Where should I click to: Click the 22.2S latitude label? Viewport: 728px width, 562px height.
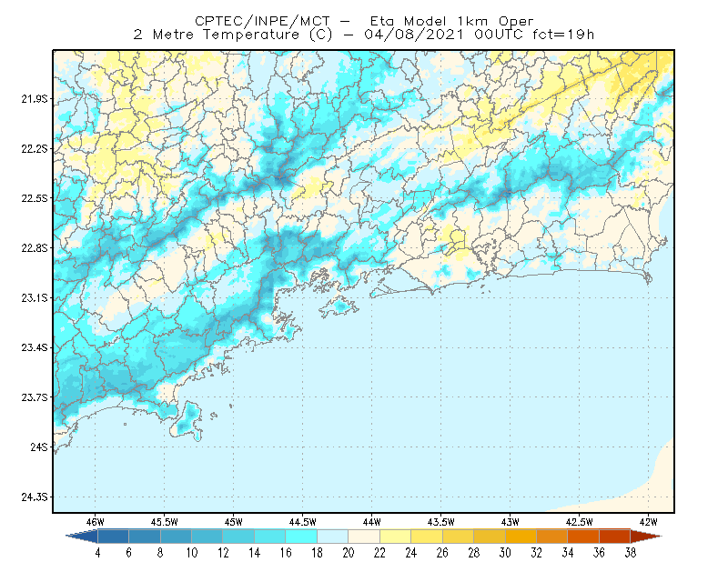pos(35,148)
